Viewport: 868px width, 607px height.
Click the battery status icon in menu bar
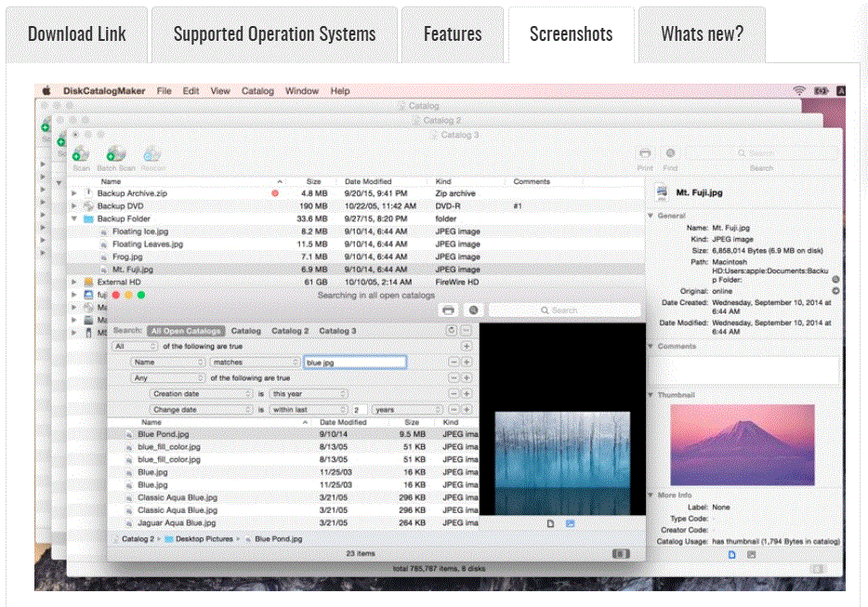click(x=821, y=90)
